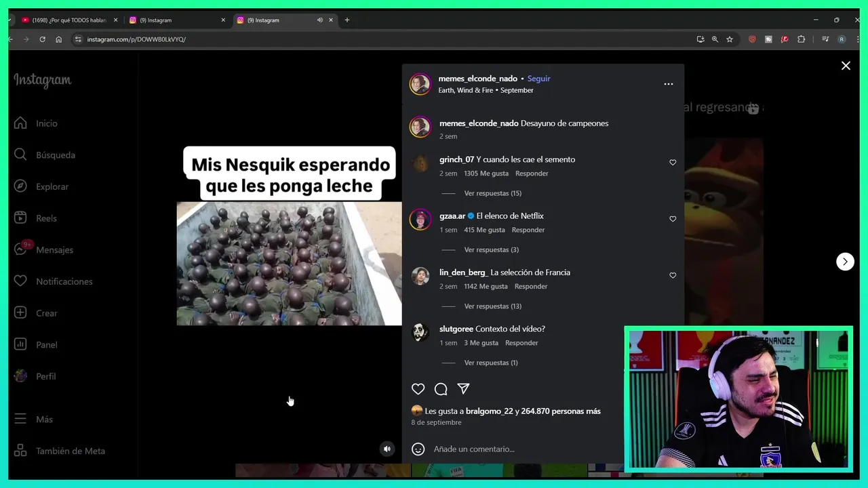Open grinch_07's profile username
Viewport: 868px width, 488px height.
[456, 159]
